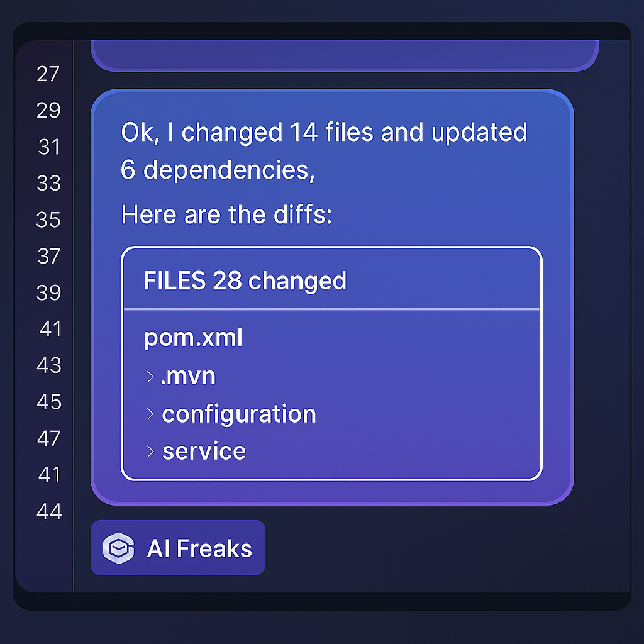Image resolution: width=644 pixels, height=644 pixels.
Task: Click the "FILES 28 changed" header
Action: [245, 280]
